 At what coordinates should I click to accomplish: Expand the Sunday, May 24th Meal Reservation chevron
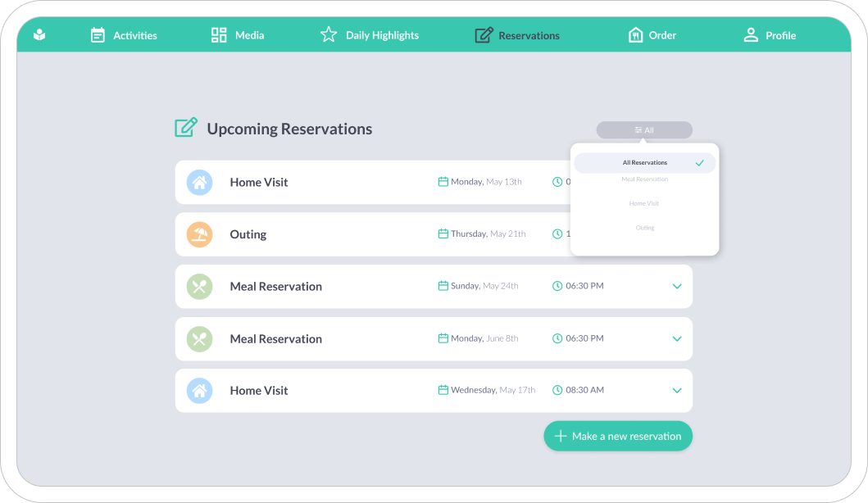pos(677,287)
